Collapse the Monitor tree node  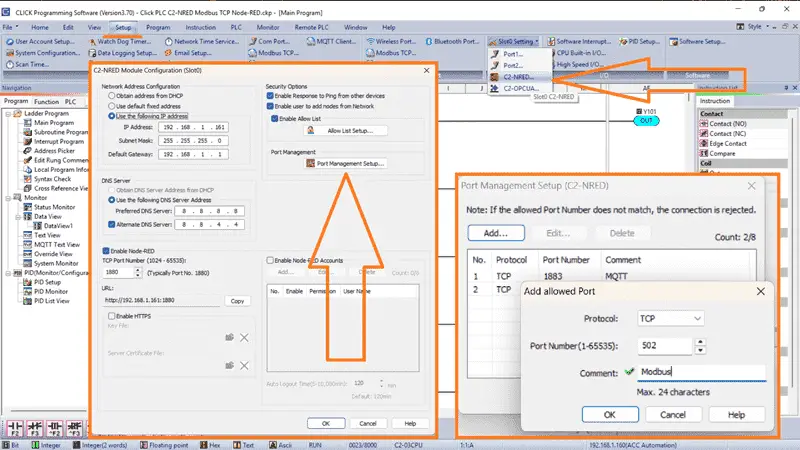point(8,197)
